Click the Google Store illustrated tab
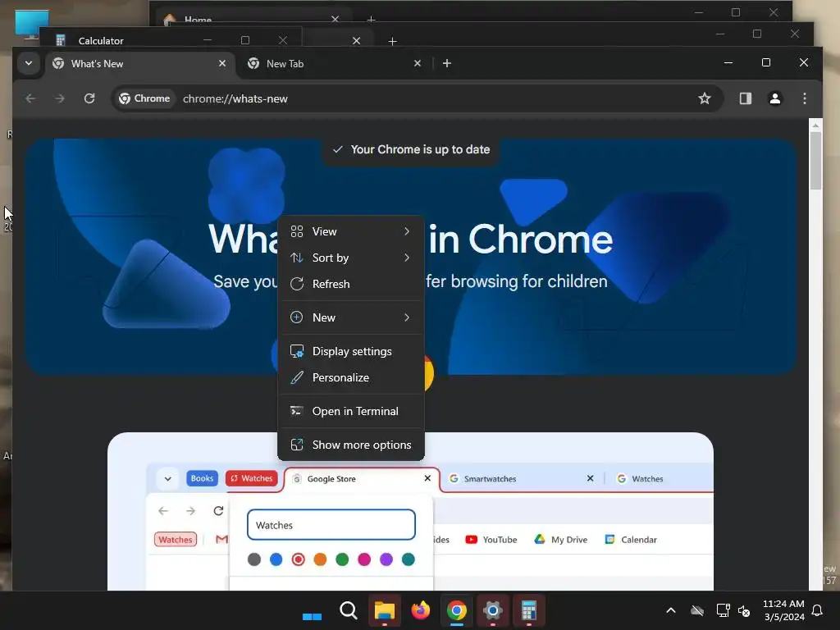 362,479
